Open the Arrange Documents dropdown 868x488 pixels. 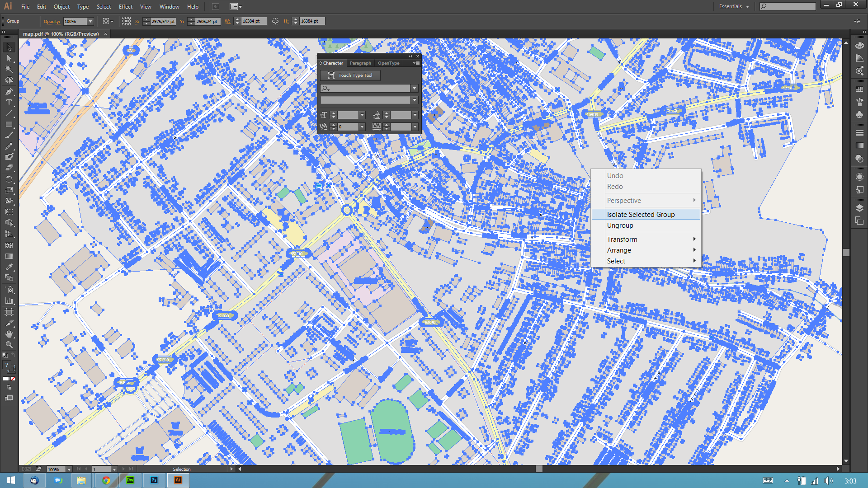(236, 7)
